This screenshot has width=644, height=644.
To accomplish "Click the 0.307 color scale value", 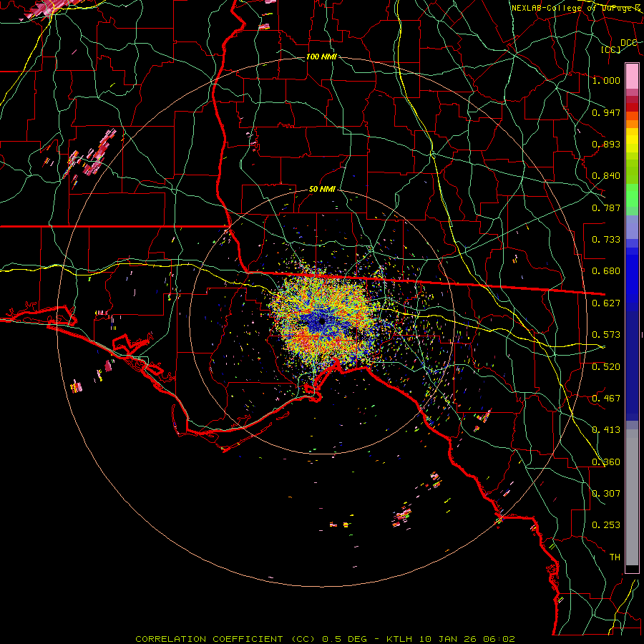I will pyautogui.click(x=606, y=494).
